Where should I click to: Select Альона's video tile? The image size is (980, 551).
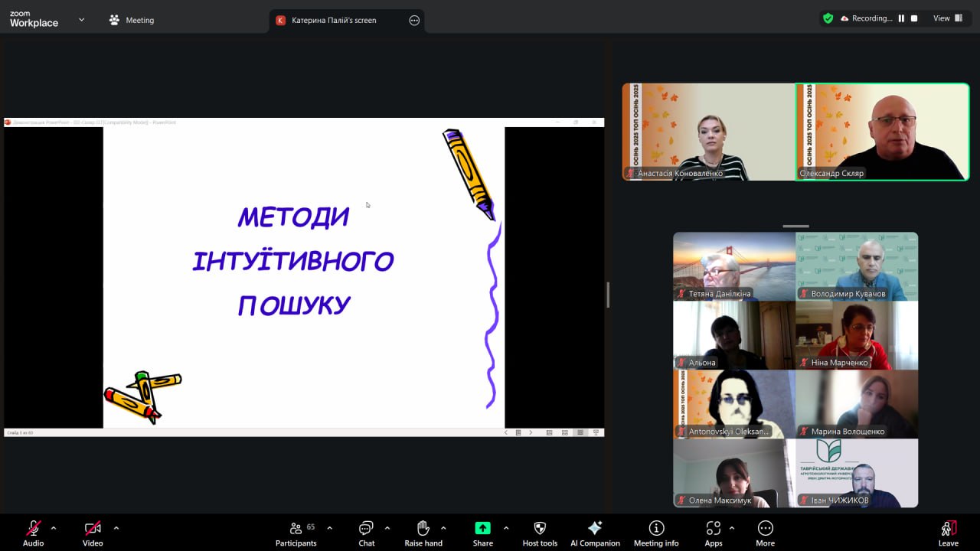click(x=734, y=335)
